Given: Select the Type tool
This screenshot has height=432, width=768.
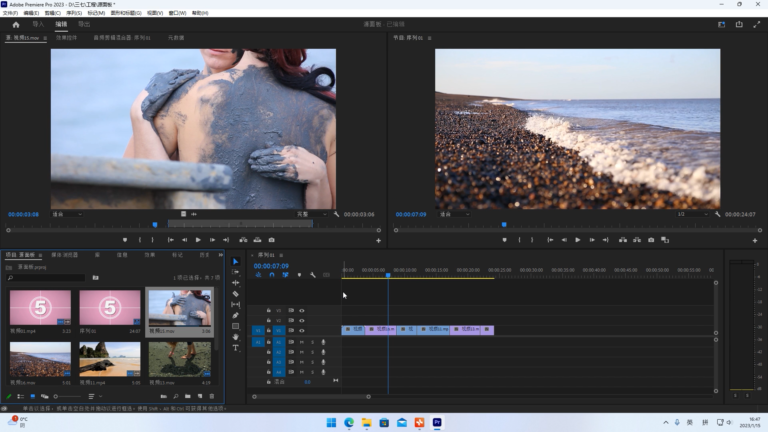Looking at the screenshot, I should 236,348.
